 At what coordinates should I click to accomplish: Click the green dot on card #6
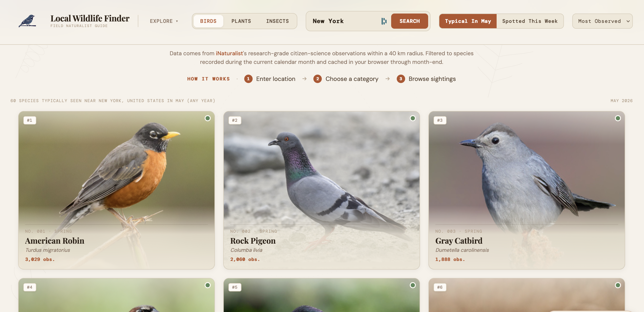(617, 285)
